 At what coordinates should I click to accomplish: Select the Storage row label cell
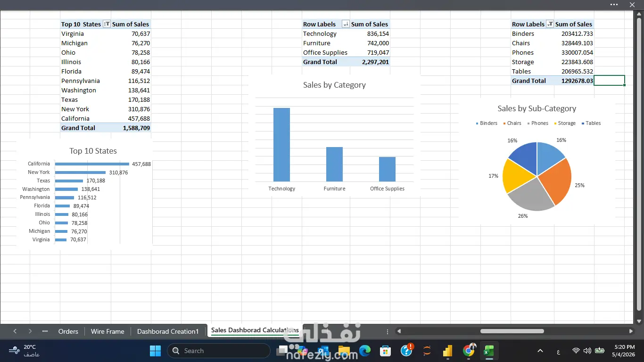(533, 62)
